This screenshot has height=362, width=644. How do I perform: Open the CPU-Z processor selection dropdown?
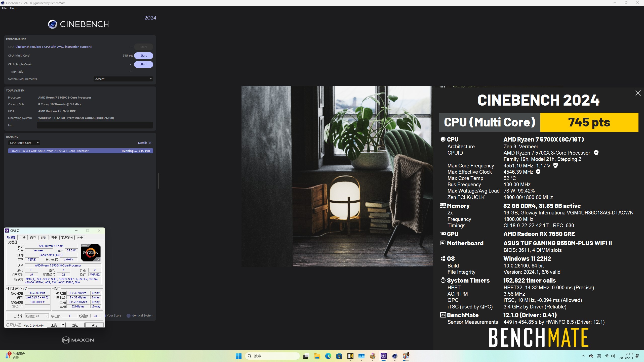pyautogui.click(x=37, y=316)
